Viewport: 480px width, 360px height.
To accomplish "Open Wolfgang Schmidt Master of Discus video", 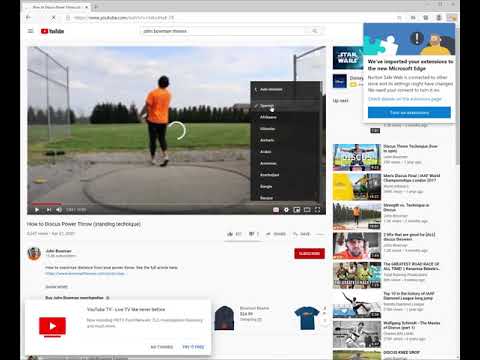I will pos(357,334).
